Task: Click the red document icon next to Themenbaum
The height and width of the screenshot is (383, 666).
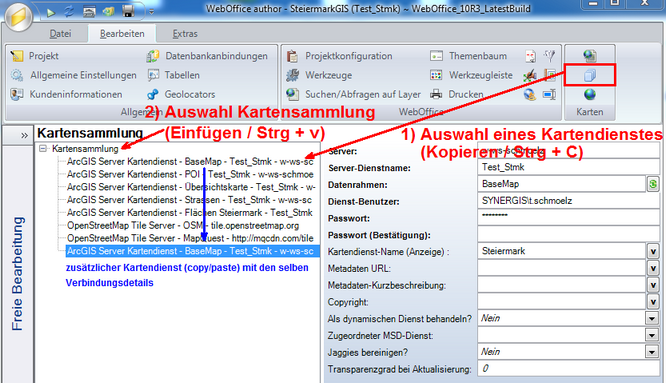Action: pos(530,56)
